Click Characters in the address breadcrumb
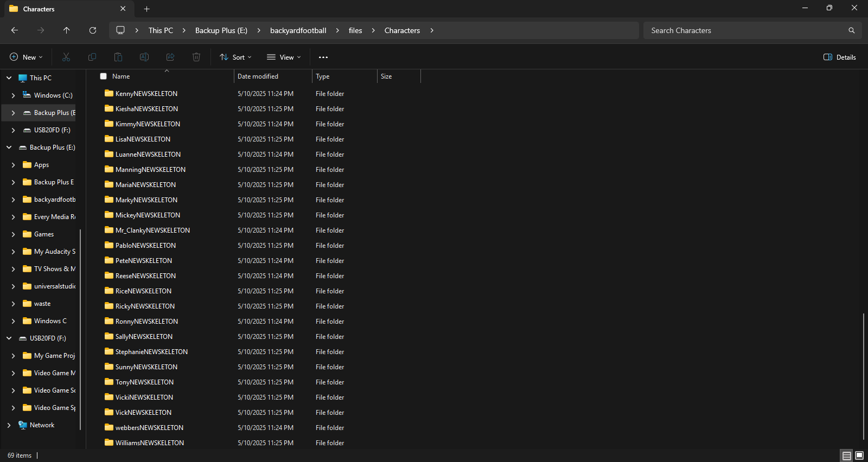 coord(402,30)
